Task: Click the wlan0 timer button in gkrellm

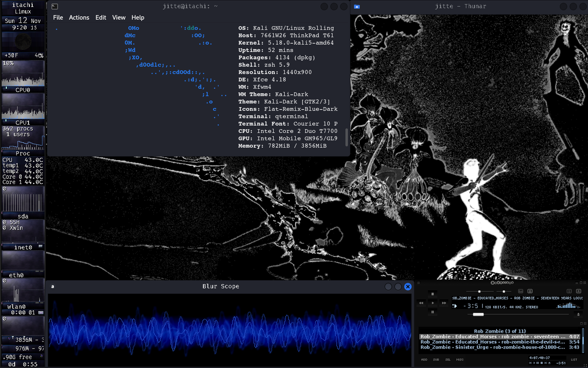Action: (40, 312)
